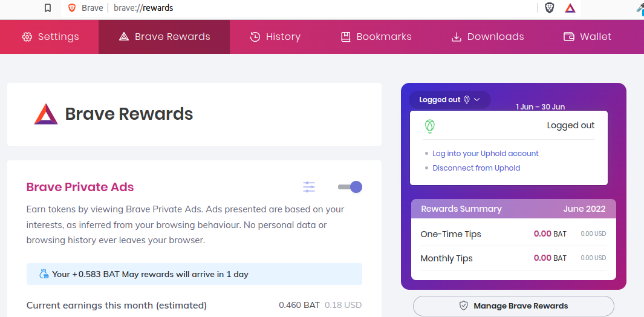Click the Log into your Uphold account link

point(486,154)
